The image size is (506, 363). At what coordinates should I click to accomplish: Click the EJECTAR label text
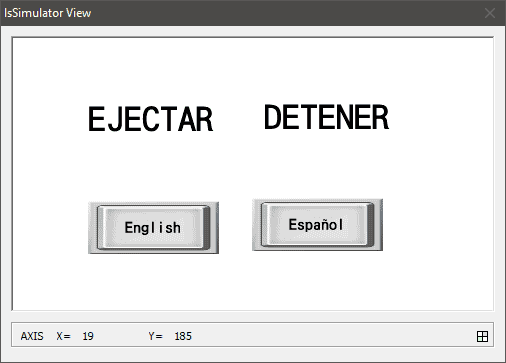(151, 119)
